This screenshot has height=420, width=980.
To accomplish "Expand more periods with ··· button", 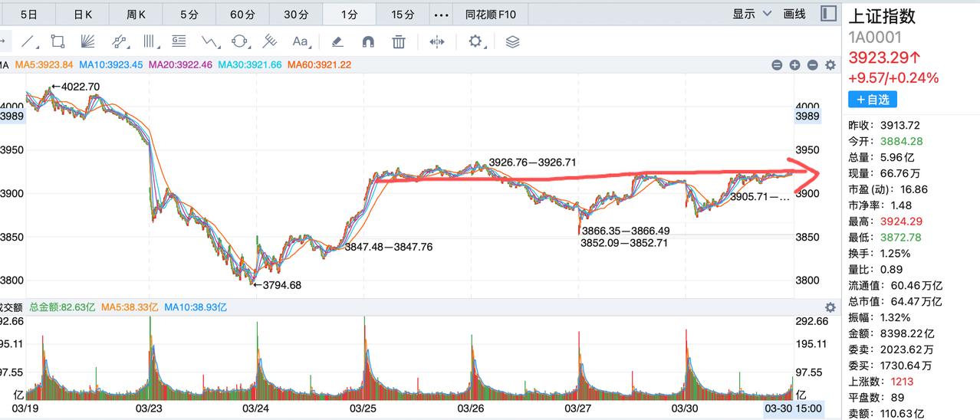I will (x=442, y=15).
